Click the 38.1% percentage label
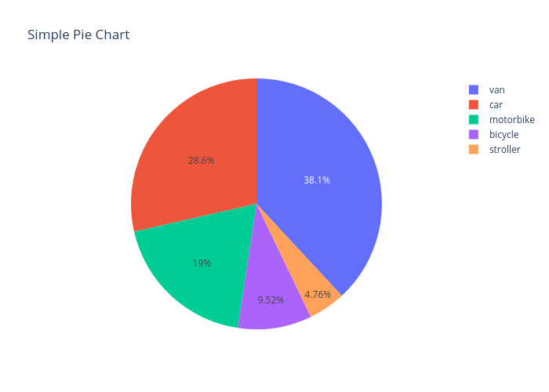Screen dimensions: 549x392 pos(317,180)
